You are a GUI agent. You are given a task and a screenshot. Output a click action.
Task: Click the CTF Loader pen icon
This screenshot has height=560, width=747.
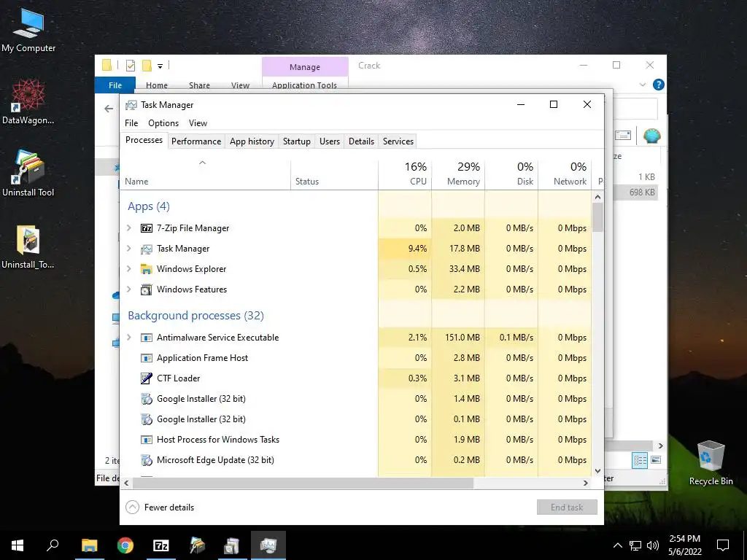146,378
